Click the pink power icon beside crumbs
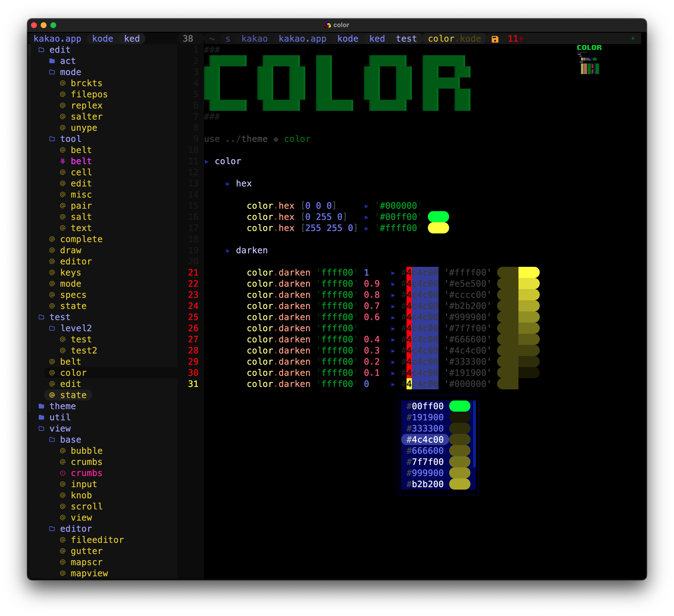674x616 pixels. tap(63, 473)
